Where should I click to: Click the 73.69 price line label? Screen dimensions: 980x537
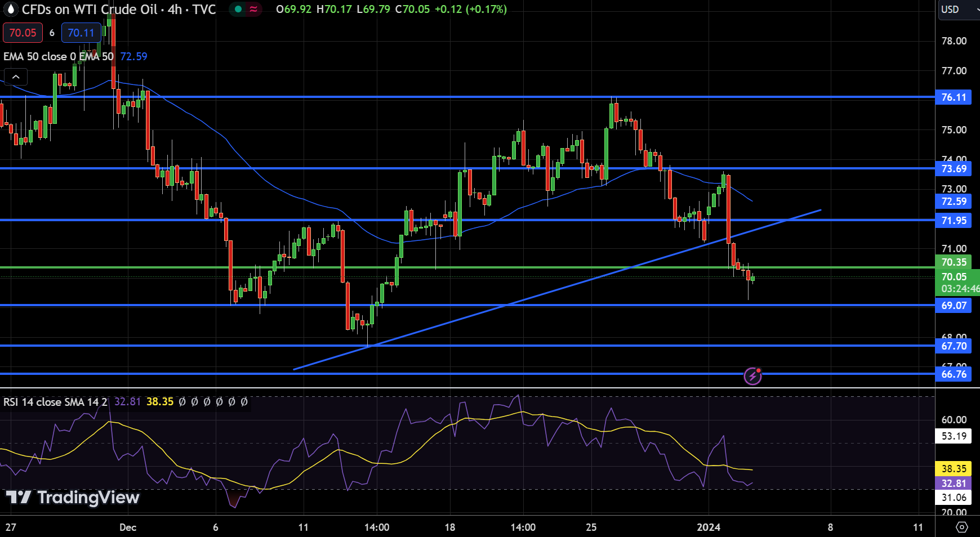[x=954, y=169]
